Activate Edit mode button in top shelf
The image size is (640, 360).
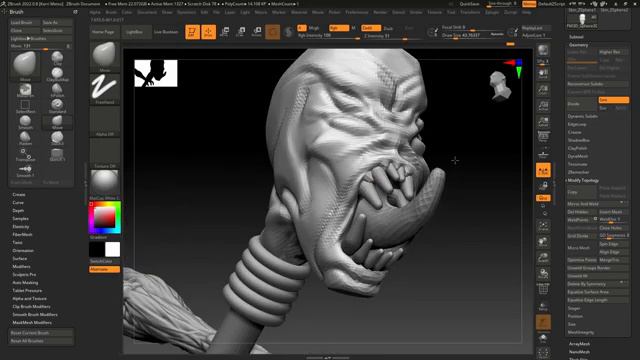pos(192,32)
